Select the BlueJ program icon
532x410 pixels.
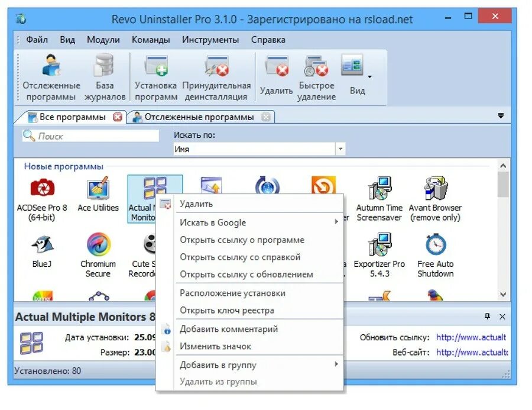[x=42, y=244]
